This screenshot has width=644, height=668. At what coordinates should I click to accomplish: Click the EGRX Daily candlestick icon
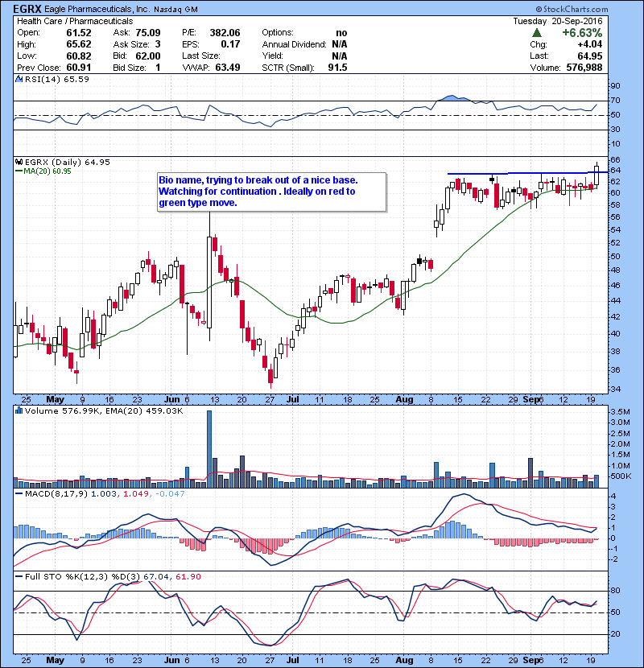pyautogui.click(x=19, y=162)
